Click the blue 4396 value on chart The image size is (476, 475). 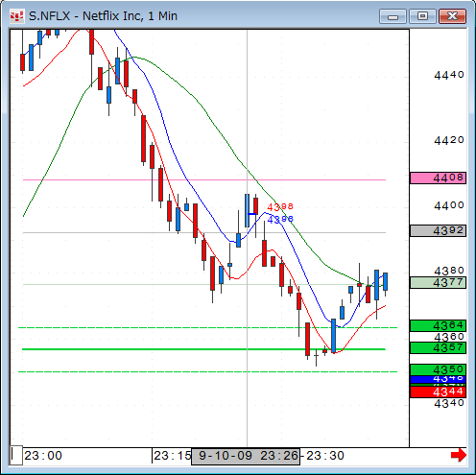click(280, 219)
